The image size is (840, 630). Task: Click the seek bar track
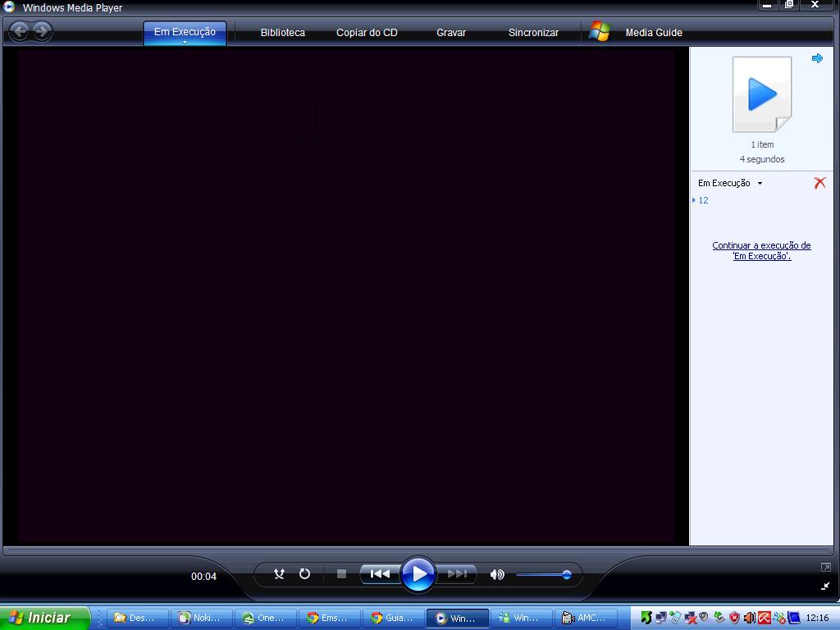pos(418,550)
